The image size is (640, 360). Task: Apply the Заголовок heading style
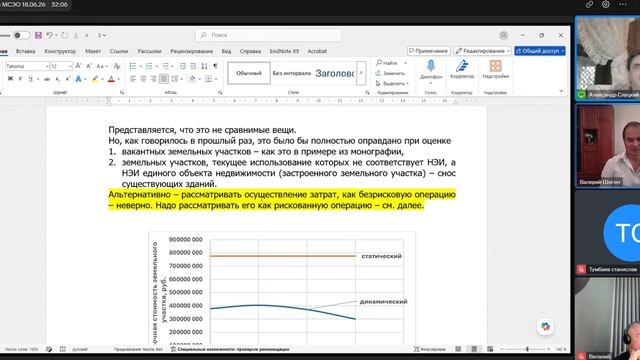click(334, 73)
